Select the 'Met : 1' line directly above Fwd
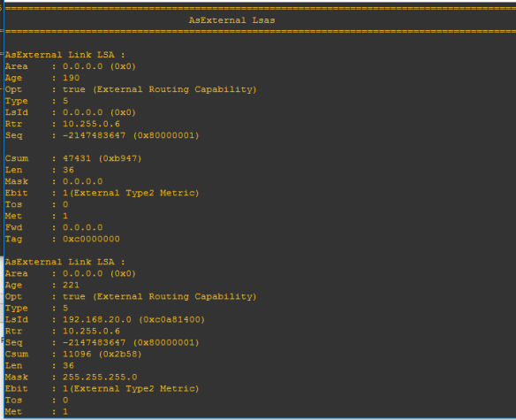Image resolution: width=516 pixels, height=420 pixels. 36,216
